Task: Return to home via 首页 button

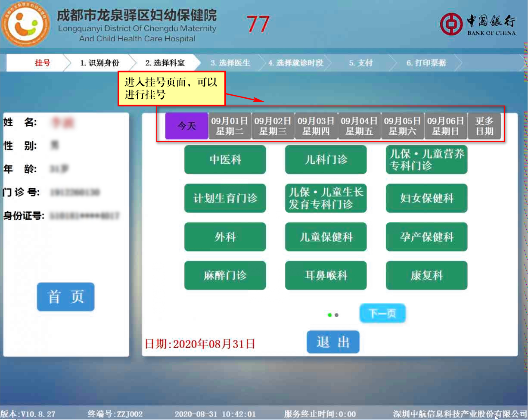Action: click(x=65, y=297)
